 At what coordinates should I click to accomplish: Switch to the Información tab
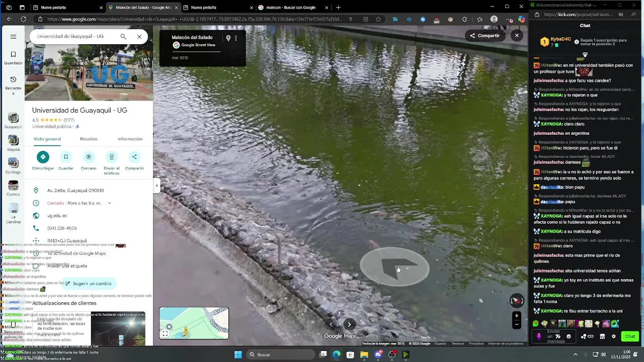[130, 139]
